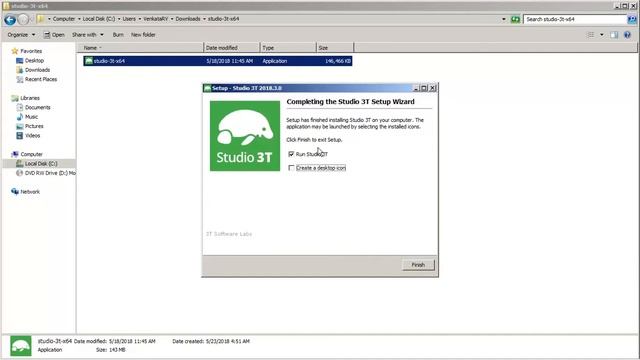640x360 pixels.
Task: Click the refresh icon beside address bar
Action: (x=516, y=19)
